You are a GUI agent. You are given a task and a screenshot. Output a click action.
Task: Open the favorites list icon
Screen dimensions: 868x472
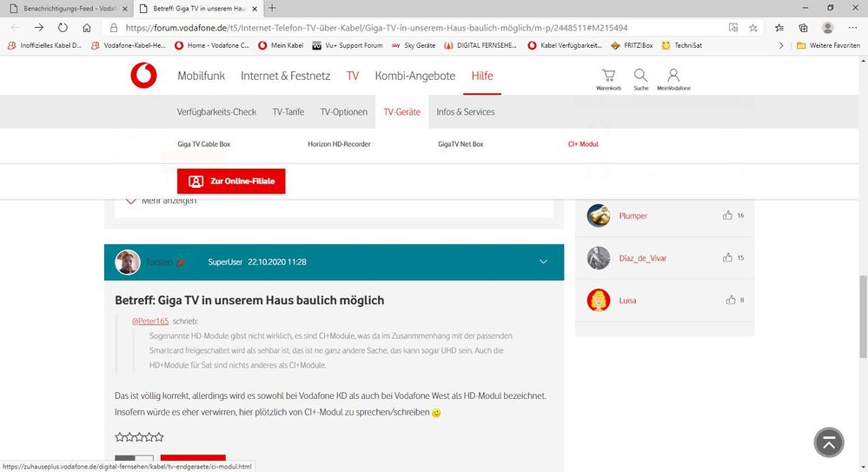click(x=779, y=28)
